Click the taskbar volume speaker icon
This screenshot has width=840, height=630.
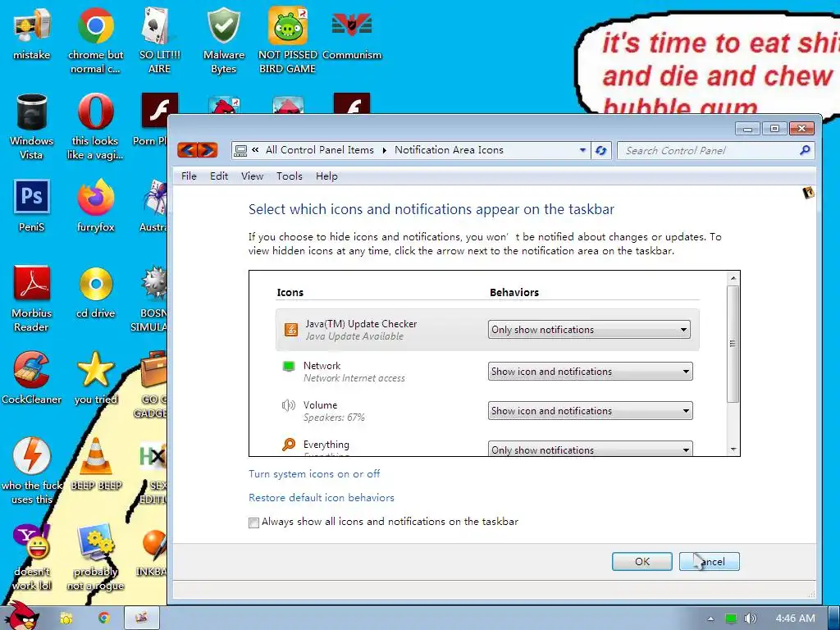tap(751, 619)
